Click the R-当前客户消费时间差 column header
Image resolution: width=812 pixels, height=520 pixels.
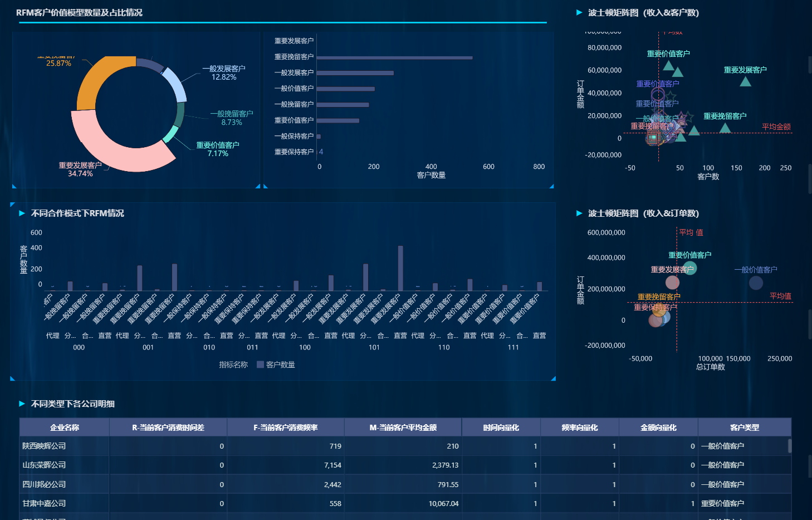coord(168,427)
